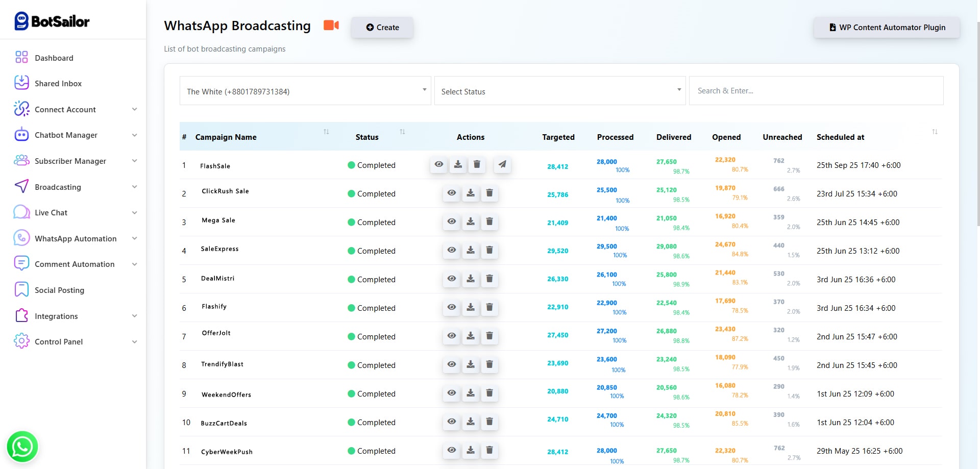Image resolution: width=980 pixels, height=469 pixels.
Task: Click the Create campaign button
Action: click(x=382, y=28)
